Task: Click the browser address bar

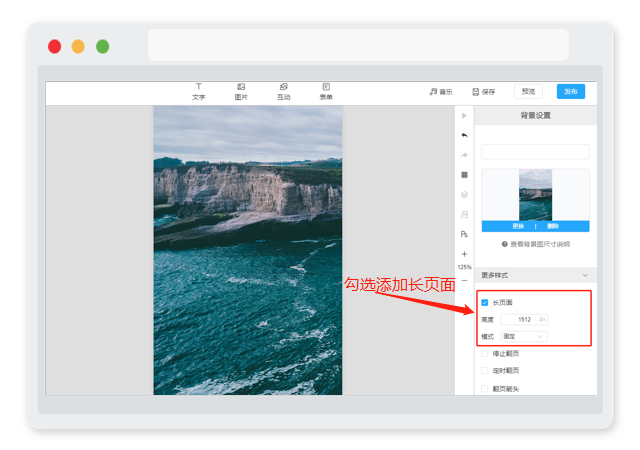Action: 358,45
